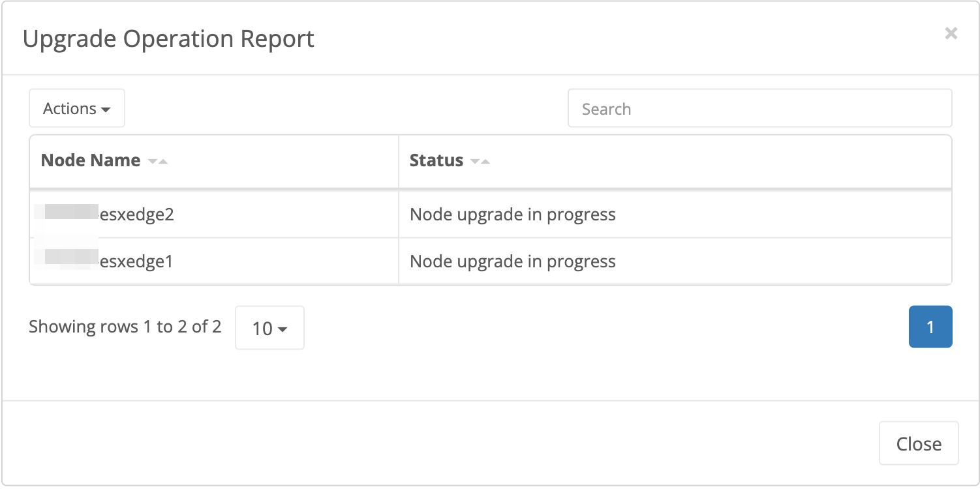The image size is (980, 489).
Task: Click the sort arrows beside Status
Action: (480, 161)
